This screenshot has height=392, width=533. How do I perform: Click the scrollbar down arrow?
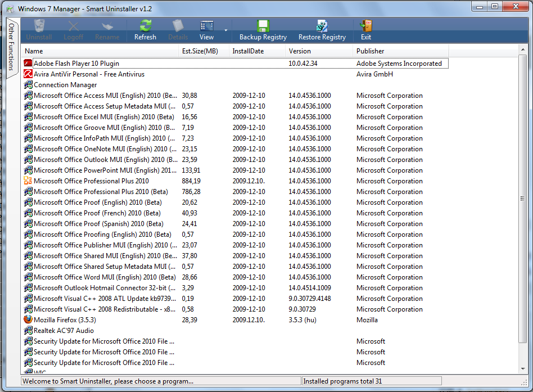tap(523, 369)
